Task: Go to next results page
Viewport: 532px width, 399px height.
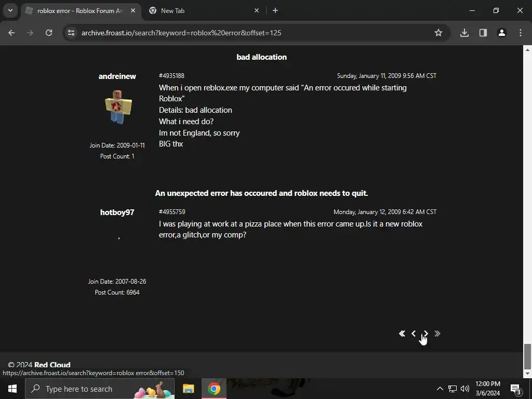Action: (425, 334)
